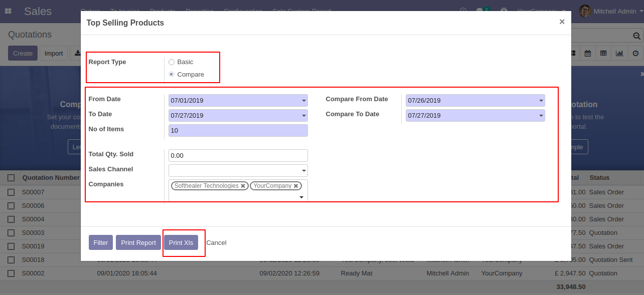
Task: Click the Print Xls button
Action: (181, 242)
